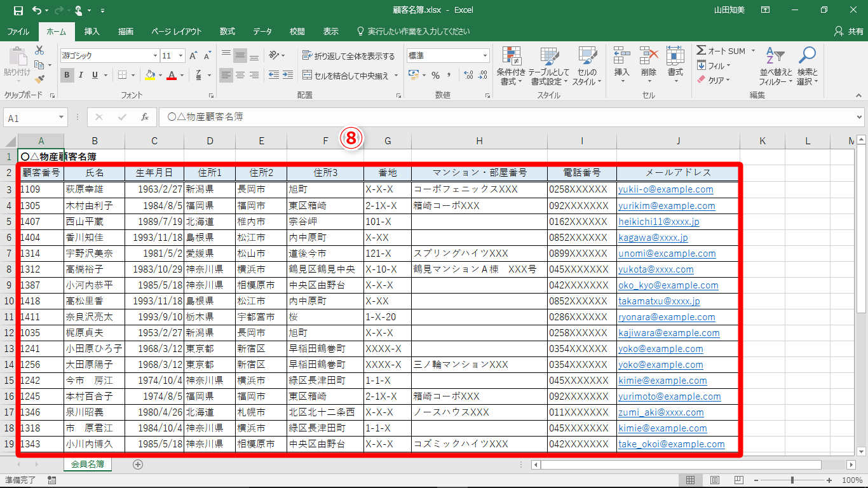The image size is (868, 488).
Task: Click the borders icon in the font group
Action: (122, 75)
